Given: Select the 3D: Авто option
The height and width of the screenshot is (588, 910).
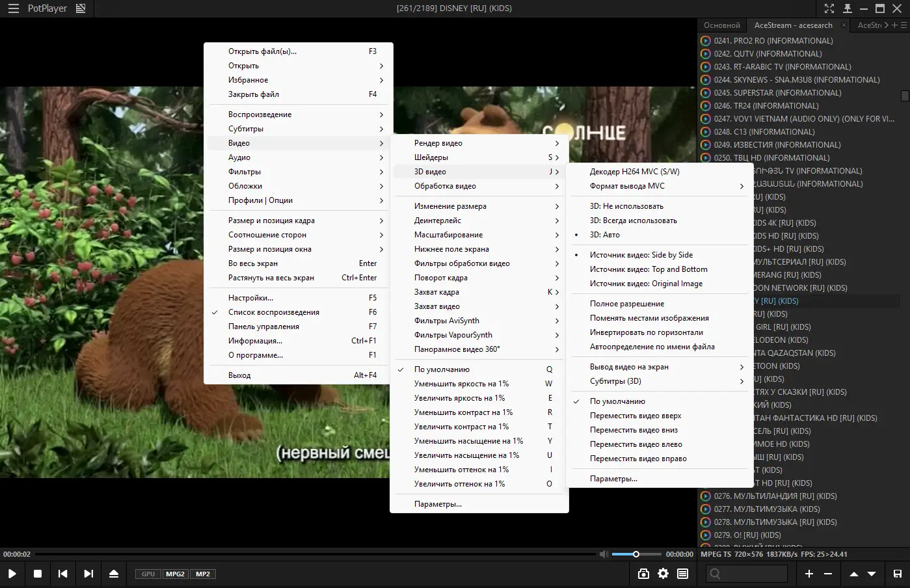Looking at the screenshot, I should 659,235.
